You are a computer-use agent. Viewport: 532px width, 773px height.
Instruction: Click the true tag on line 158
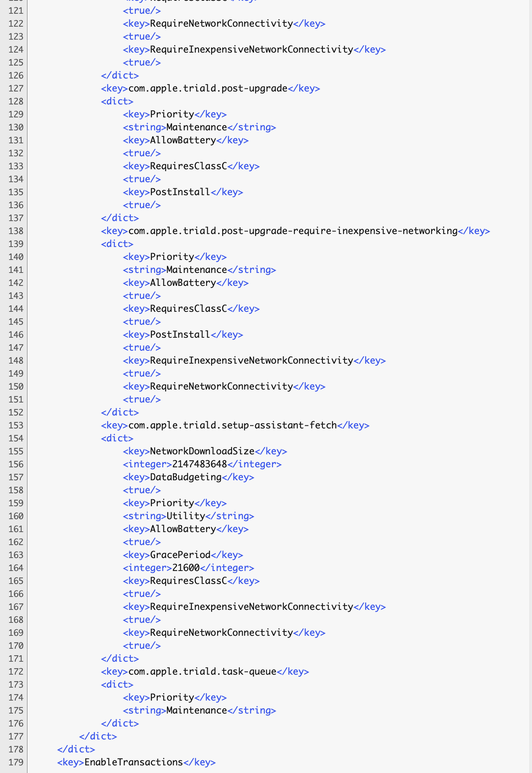(142, 490)
